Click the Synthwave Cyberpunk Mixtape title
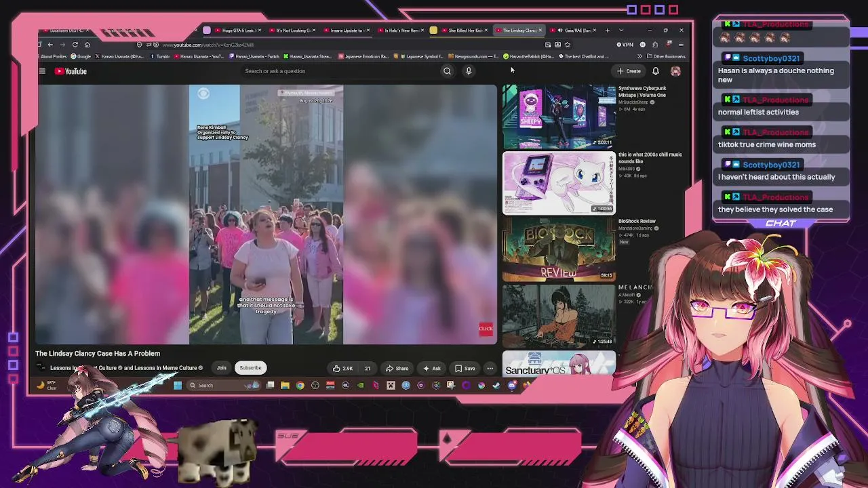This screenshot has width=868, height=488. (x=642, y=91)
